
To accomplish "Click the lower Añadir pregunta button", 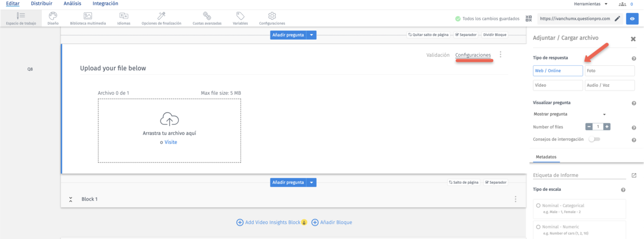I will point(288,183).
